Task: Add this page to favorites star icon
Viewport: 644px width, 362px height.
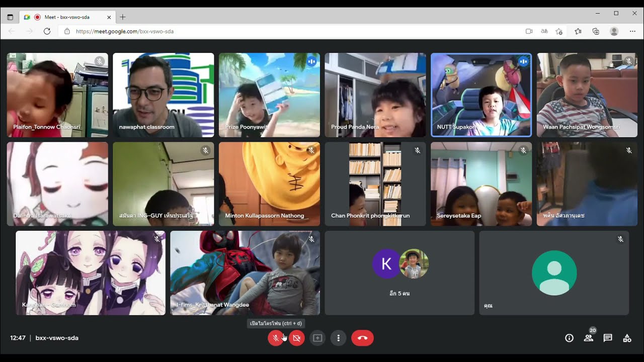Action: point(559,31)
